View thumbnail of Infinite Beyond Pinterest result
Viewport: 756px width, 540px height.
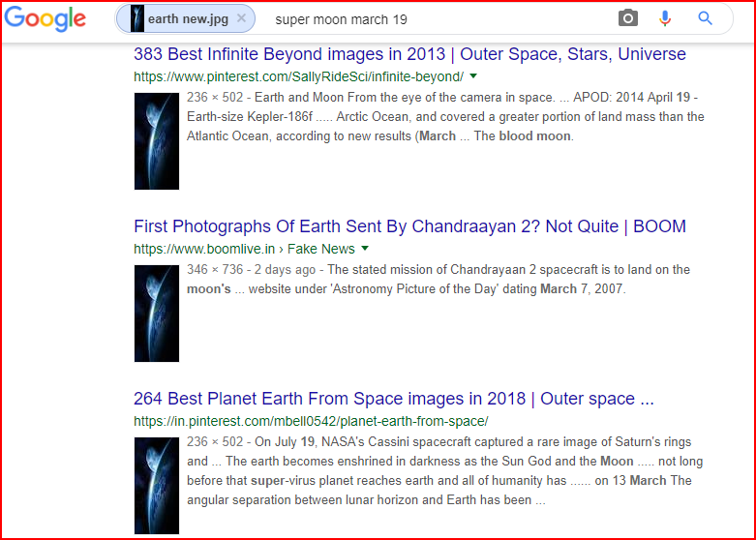(x=157, y=141)
